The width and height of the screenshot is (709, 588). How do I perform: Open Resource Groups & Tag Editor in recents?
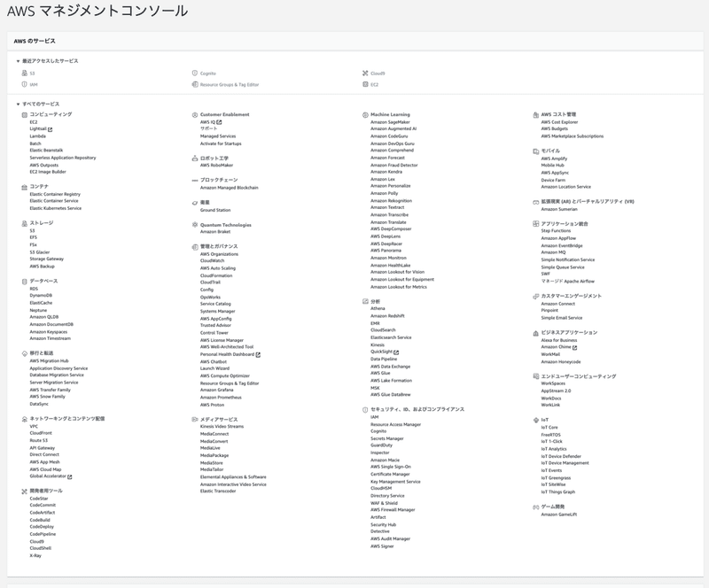pos(230,84)
